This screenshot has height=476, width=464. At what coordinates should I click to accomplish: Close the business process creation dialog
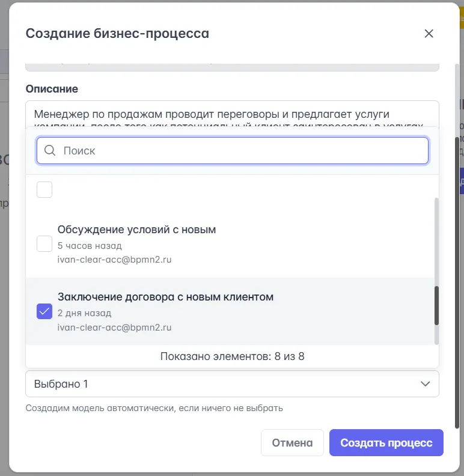tap(429, 34)
